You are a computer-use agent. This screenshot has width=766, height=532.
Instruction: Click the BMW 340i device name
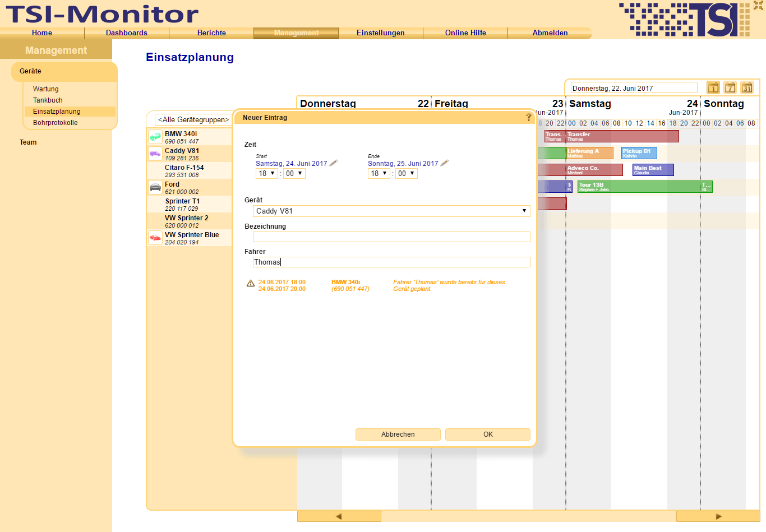pyautogui.click(x=181, y=134)
